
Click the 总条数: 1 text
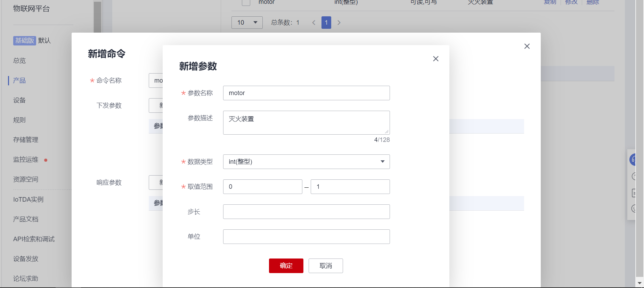(285, 23)
